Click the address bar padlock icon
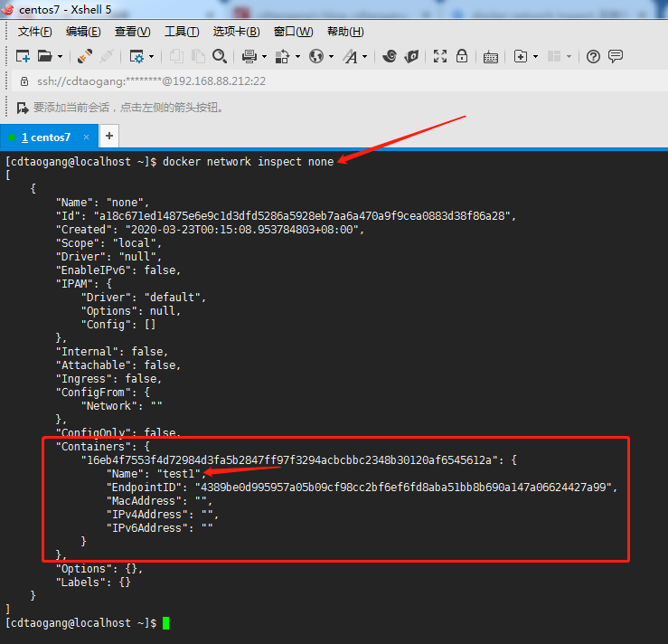Viewport: 668px width, 644px height. pos(24,81)
